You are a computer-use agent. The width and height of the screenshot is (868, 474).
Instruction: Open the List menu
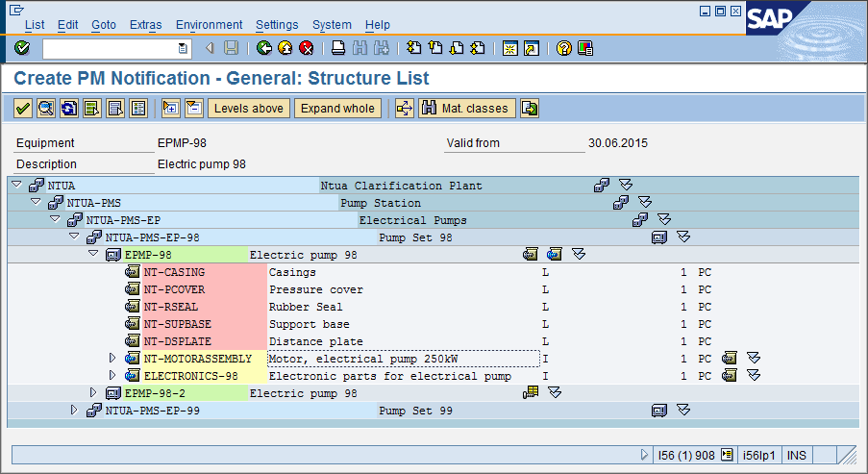[x=35, y=25]
